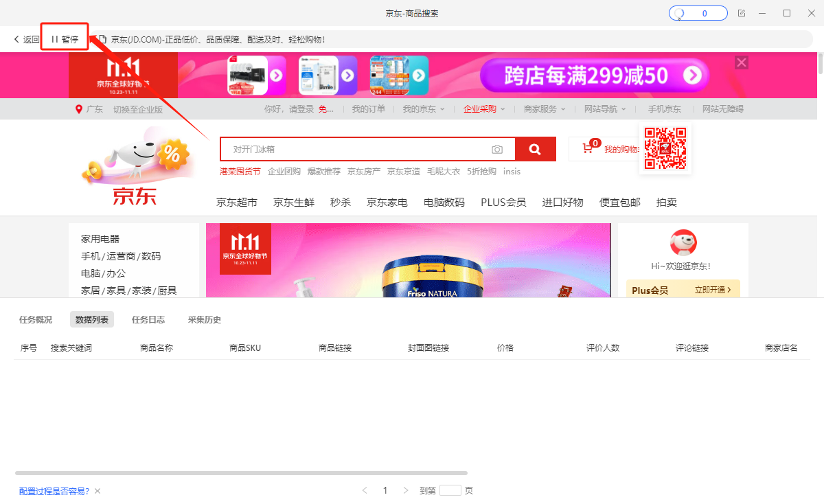Click hot keyword 港荣国货节
Image resolution: width=824 pixels, height=504 pixels.
click(x=240, y=172)
